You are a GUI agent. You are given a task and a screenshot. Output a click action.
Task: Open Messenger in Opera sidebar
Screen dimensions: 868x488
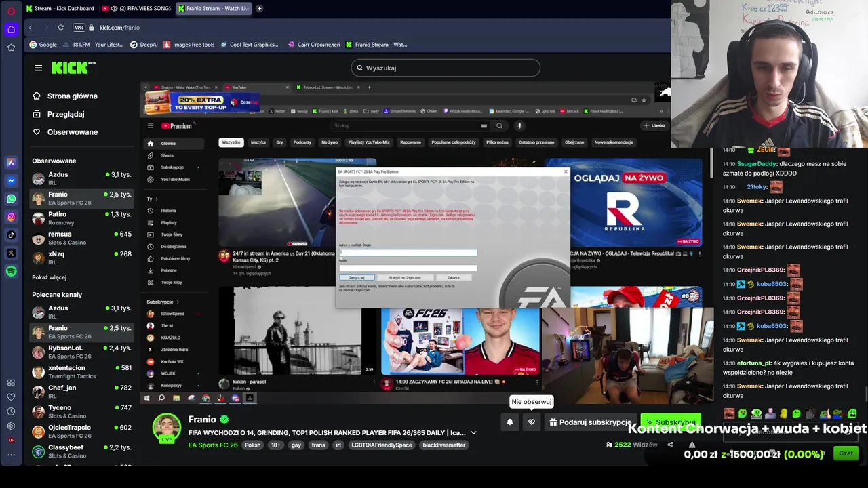click(11, 181)
